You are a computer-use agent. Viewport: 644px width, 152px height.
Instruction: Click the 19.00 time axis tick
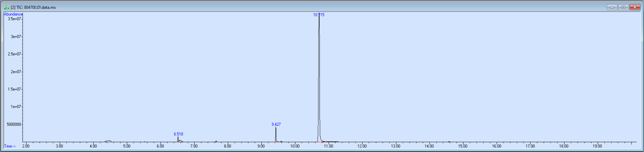(597, 146)
